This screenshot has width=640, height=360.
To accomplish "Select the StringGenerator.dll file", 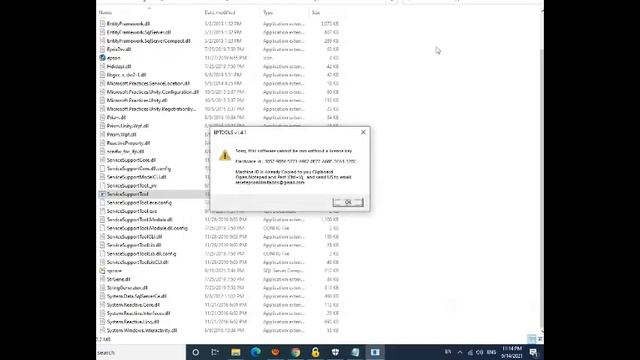I will pos(127,288).
